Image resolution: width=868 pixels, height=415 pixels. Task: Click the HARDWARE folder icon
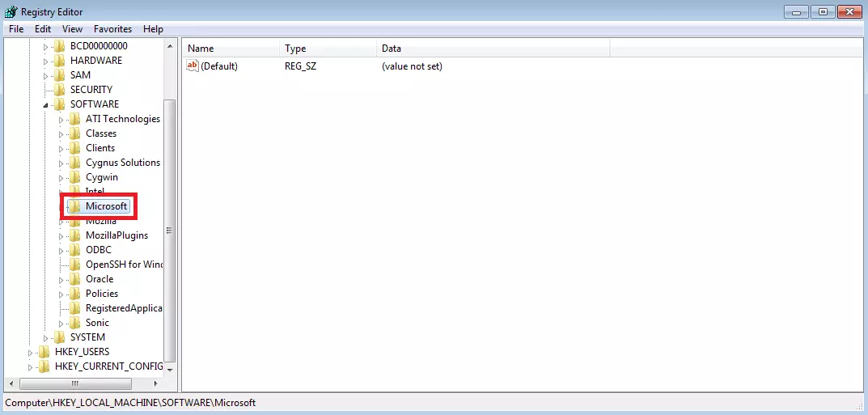[60, 61]
